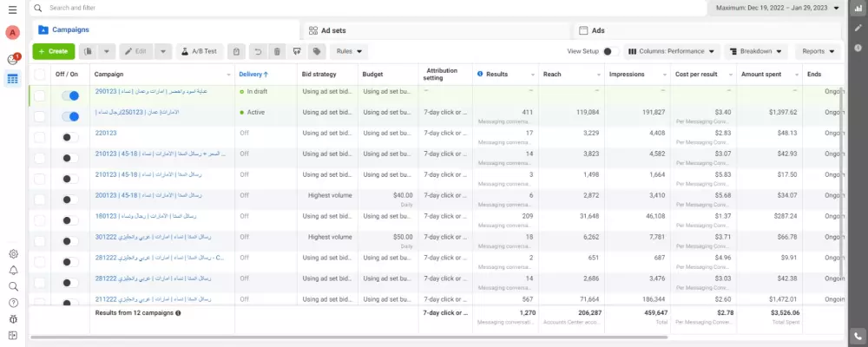The height and width of the screenshot is (347, 868).
Task: Turn off the Active campaign 250123 toggle
Action: point(70,115)
